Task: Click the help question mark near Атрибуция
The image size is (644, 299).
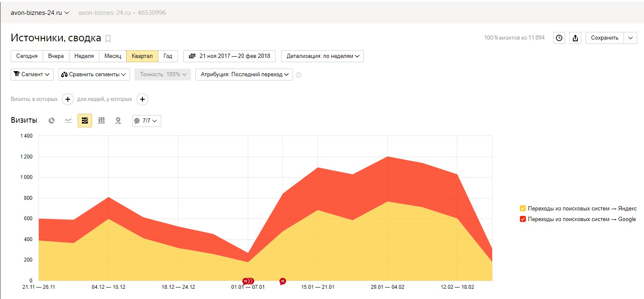Action: (x=299, y=75)
